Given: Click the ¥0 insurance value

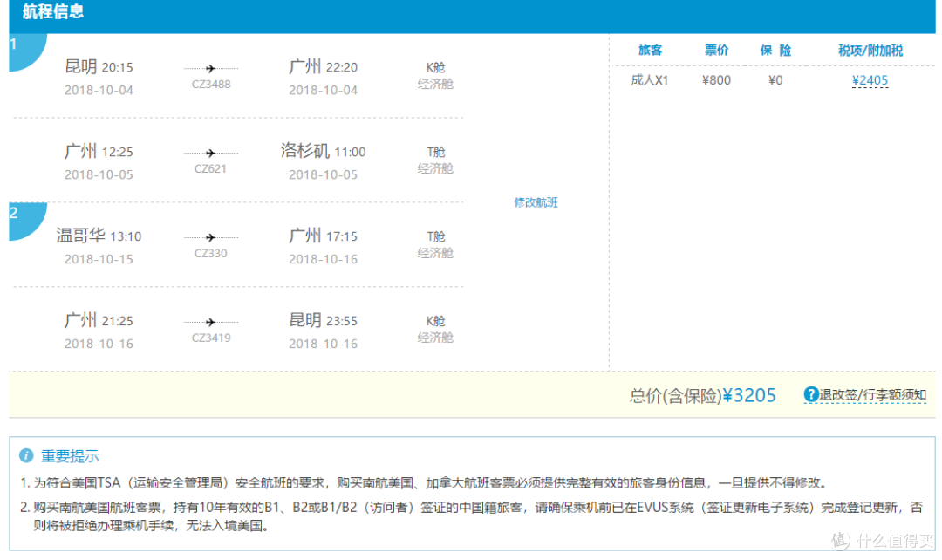Looking at the screenshot, I should (x=775, y=80).
